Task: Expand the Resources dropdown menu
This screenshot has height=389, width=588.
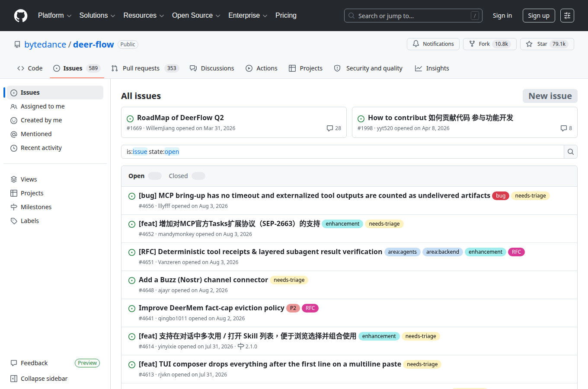Action: [144, 16]
